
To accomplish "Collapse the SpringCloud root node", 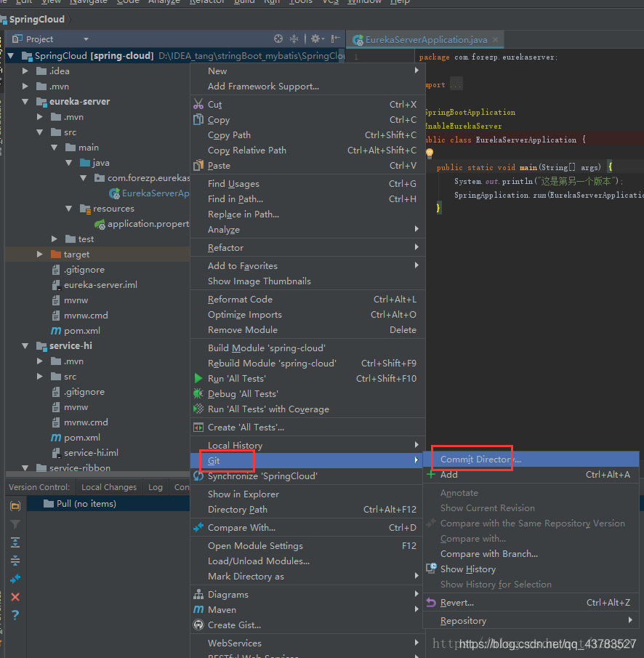I will tap(11, 55).
